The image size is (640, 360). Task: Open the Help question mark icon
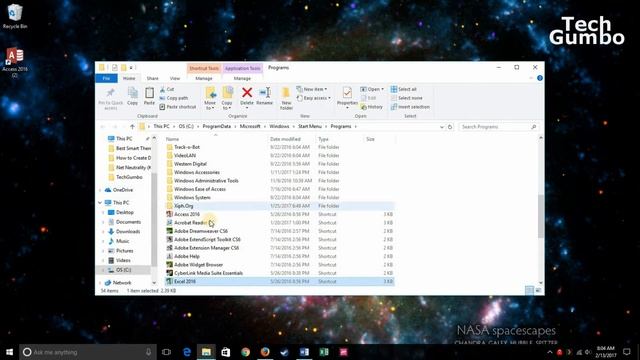(540, 78)
